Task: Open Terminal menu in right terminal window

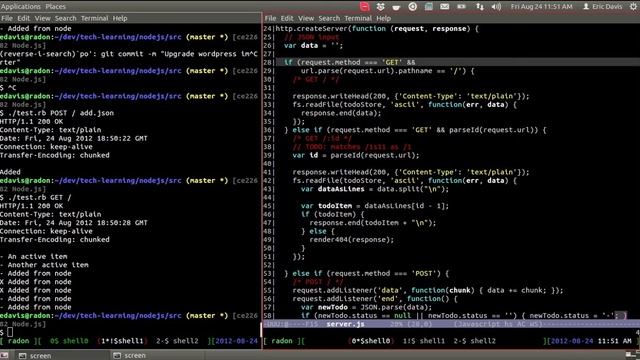Action: 358,18
